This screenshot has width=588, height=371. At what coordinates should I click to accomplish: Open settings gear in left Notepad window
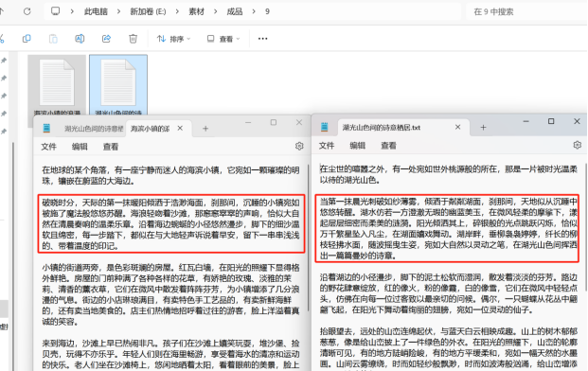pyautogui.click(x=299, y=146)
